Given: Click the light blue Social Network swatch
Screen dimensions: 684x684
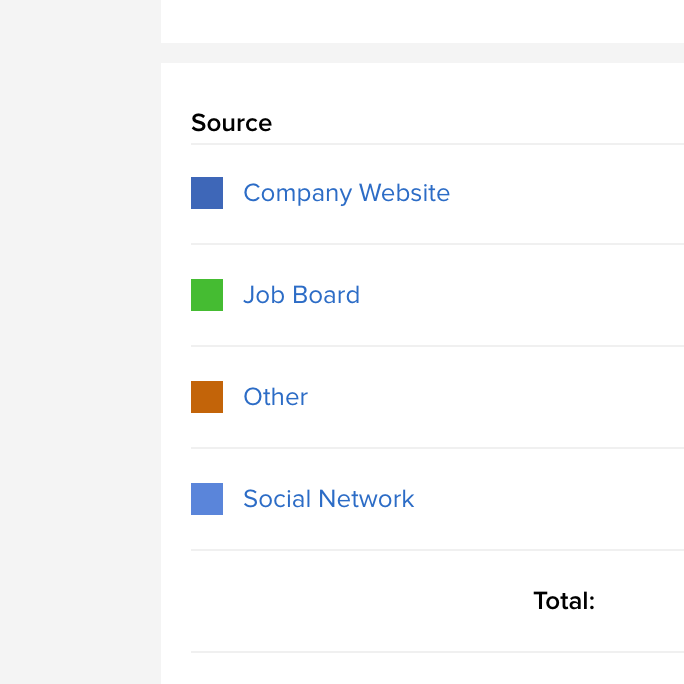Looking at the screenshot, I should click(x=207, y=499).
